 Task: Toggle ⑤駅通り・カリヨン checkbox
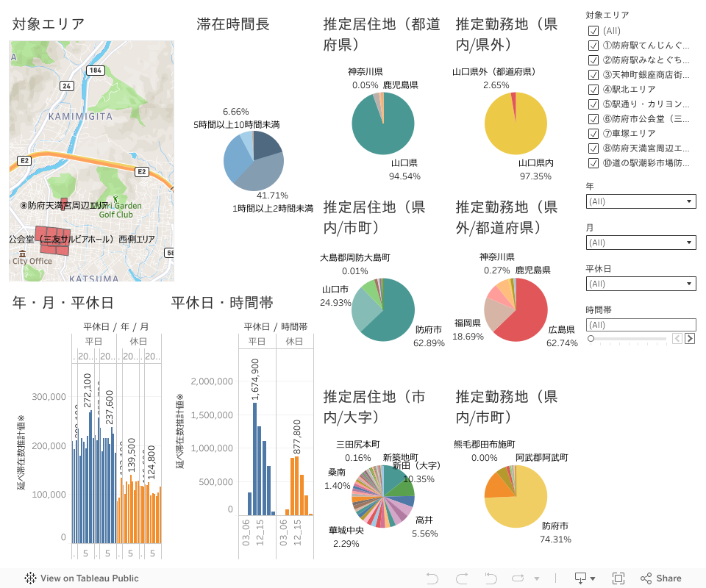[593, 104]
